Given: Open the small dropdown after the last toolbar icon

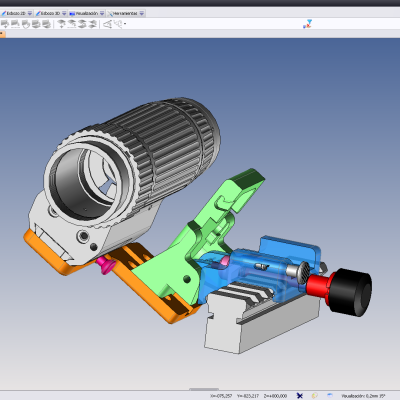Looking at the screenshot, I should [125, 24].
